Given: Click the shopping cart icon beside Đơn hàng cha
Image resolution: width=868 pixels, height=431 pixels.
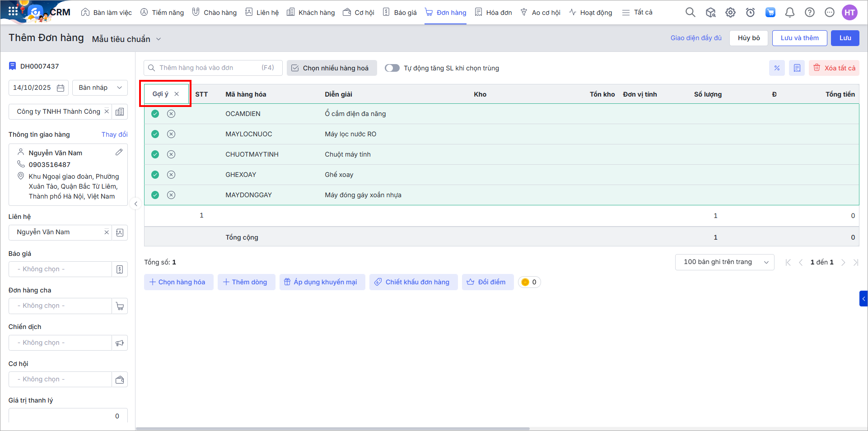Looking at the screenshot, I should 120,306.
